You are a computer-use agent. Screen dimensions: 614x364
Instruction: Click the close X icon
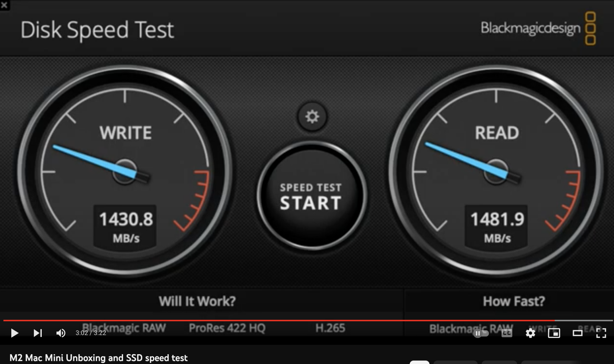point(4,5)
